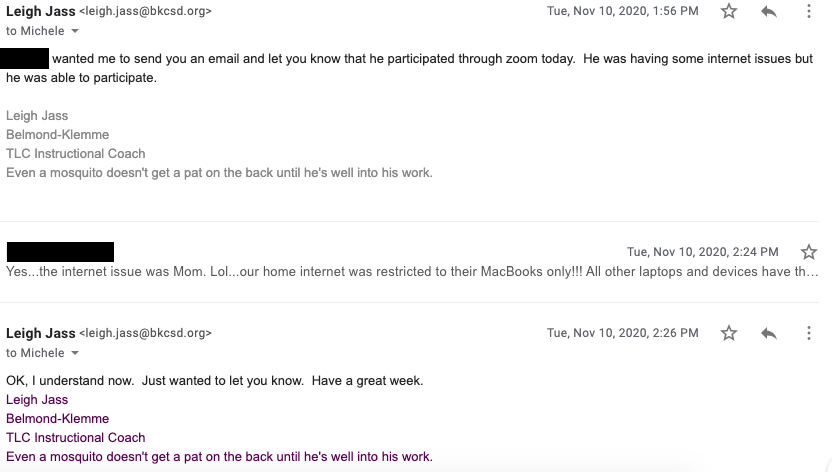832x472 pixels.
Task: Click the redacted sender name of the collapsed message
Action: tap(60, 252)
